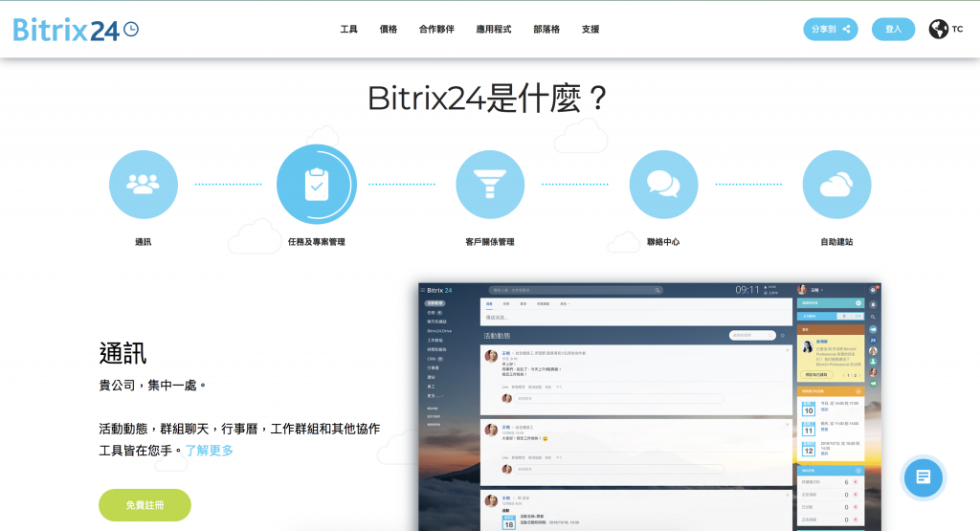Click the 聯絡中心 label
This screenshot has width=980, height=531.
pos(663,242)
